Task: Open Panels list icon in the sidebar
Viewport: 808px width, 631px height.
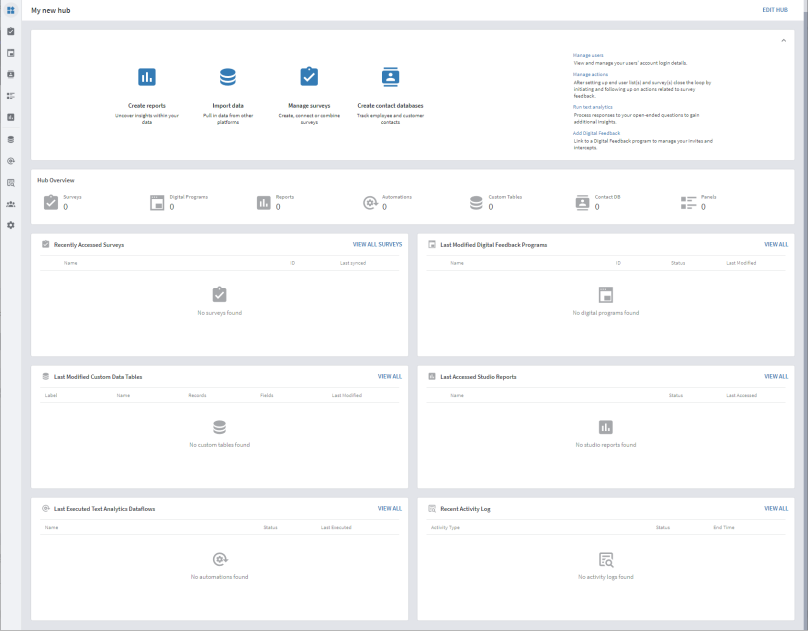Action: click(x=11, y=96)
